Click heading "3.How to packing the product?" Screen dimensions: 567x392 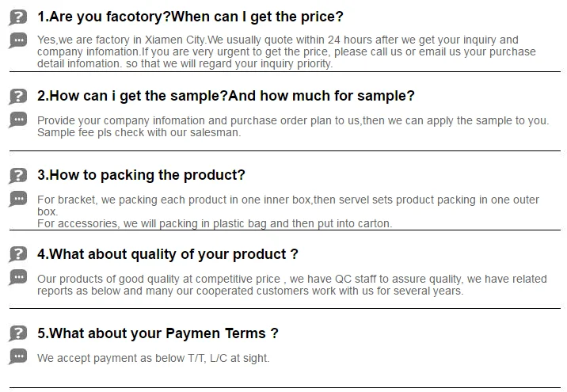click(x=141, y=175)
